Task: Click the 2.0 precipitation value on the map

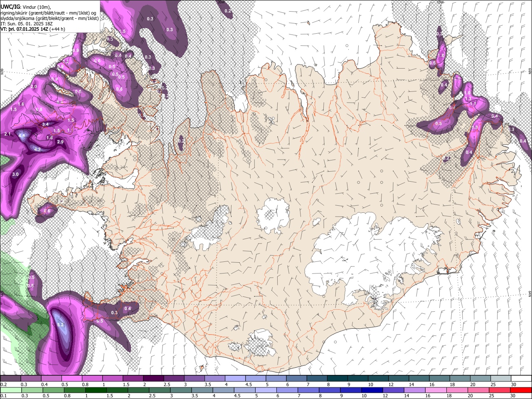Action: point(34,86)
